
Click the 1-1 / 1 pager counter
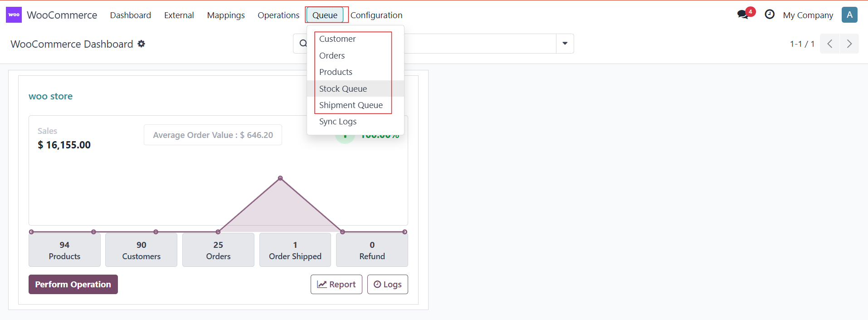(x=802, y=44)
